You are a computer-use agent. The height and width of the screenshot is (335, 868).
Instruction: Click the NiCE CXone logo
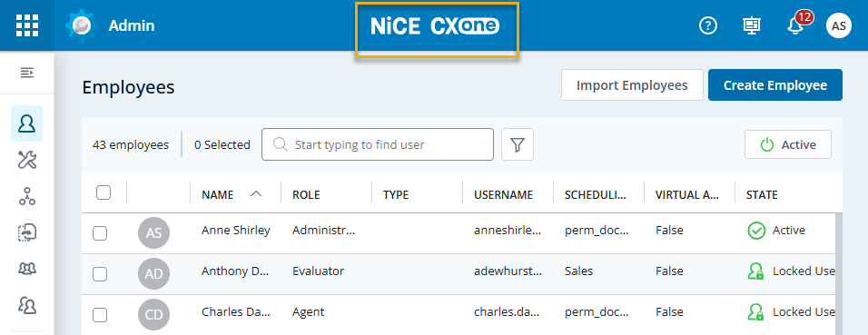click(x=435, y=26)
